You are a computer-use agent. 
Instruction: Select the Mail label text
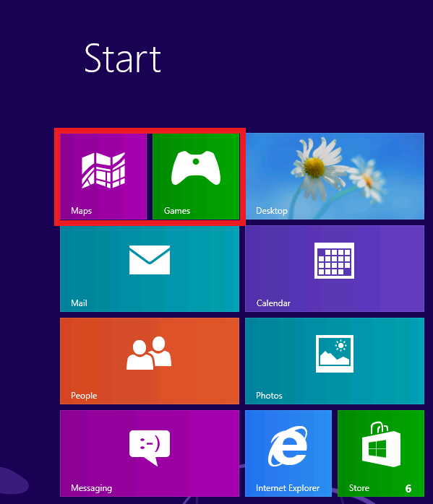click(79, 303)
